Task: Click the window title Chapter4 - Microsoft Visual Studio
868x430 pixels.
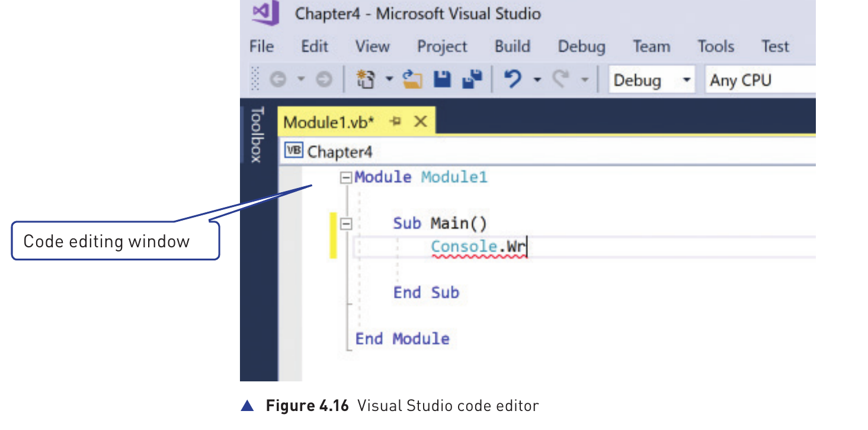Action: coord(418,14)
